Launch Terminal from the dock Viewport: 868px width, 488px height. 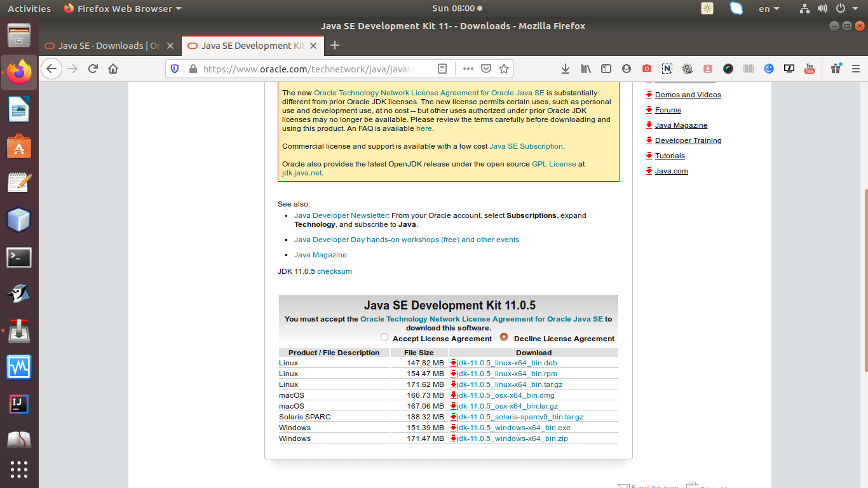point(19,257)
